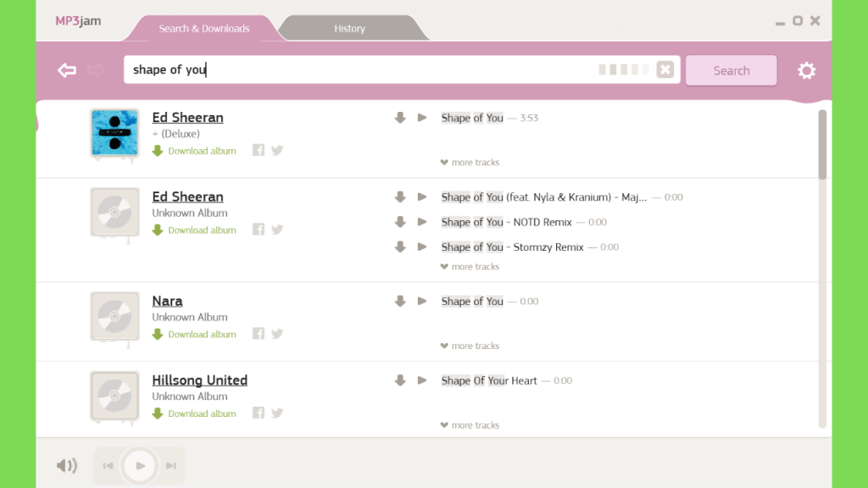Skip to next track in player
Image resolution: width=868 pixels, height=488 pixels.
point(171,465)
